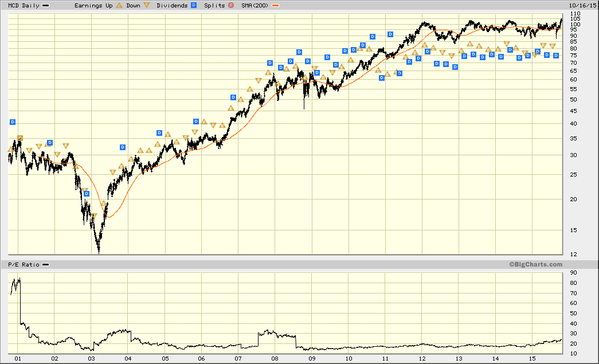Click the '14' year axis label
This screenshot has height=364, width=599.
pos(495,358)
